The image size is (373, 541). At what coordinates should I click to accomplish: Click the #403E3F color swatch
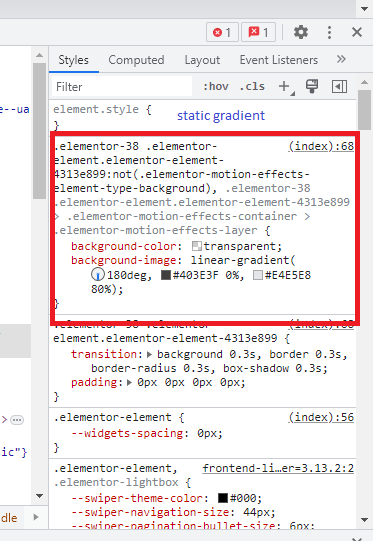pos(166,275)
